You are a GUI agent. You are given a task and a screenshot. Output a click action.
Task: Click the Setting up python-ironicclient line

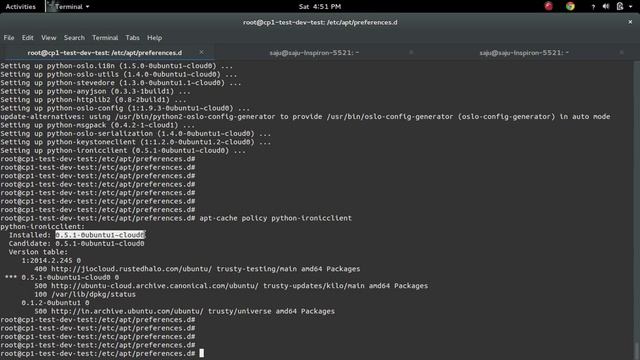click(x=123, y=151)
